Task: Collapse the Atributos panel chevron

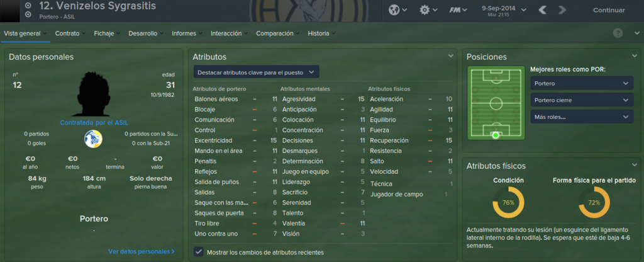Action: click(x=450, y=56)
